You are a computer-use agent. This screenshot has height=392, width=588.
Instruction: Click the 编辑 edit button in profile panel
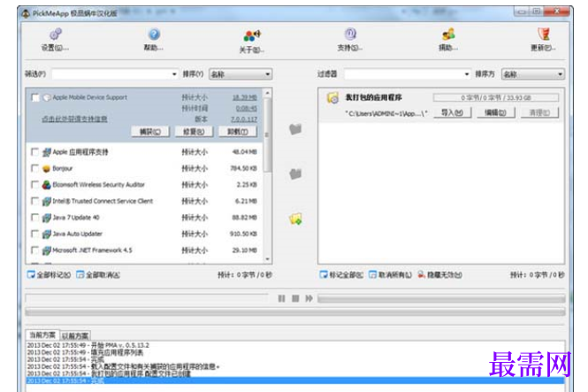pos(496,112)
